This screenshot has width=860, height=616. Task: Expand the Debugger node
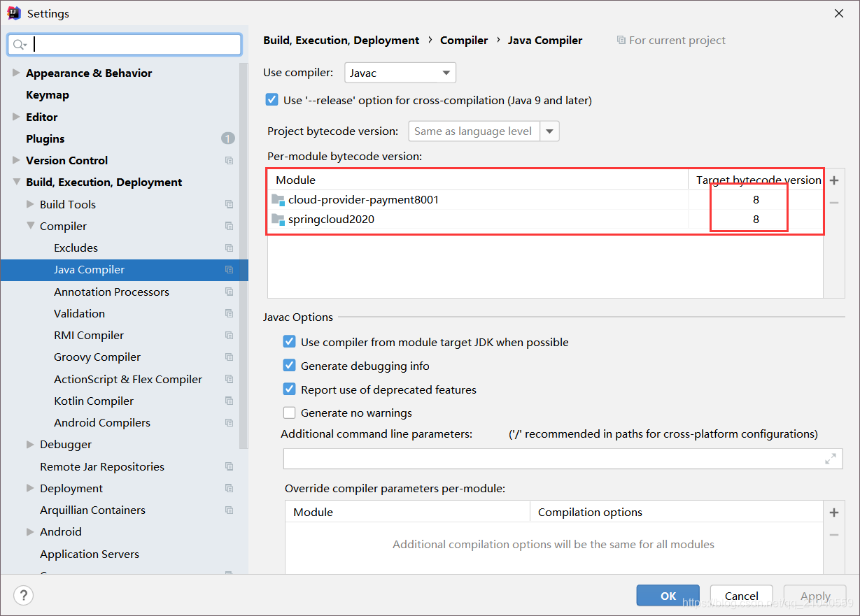click(30, 445)
